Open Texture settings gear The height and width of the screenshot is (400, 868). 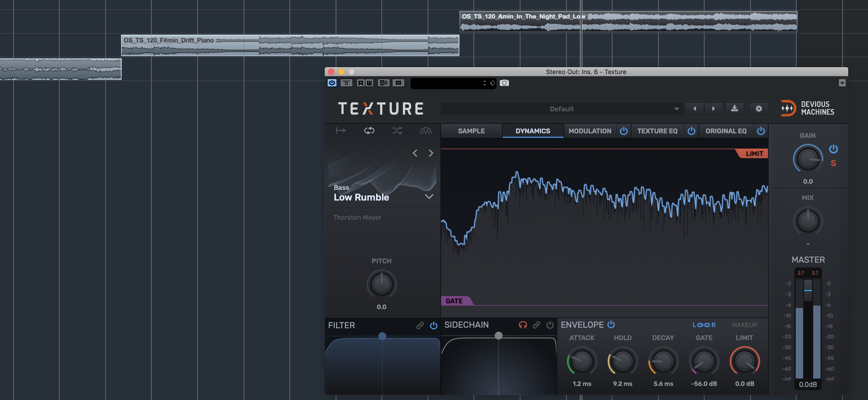(759, 109)
